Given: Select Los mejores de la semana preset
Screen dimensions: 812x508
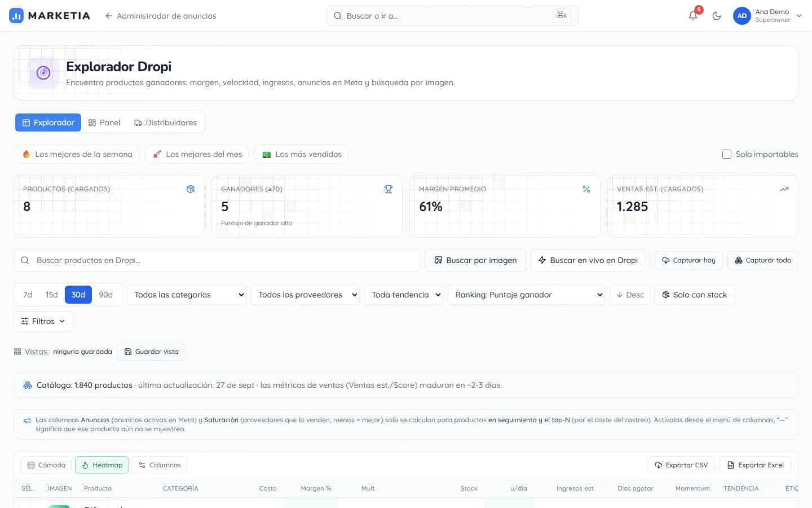Looking at the screenshot, I should [77, 154].
